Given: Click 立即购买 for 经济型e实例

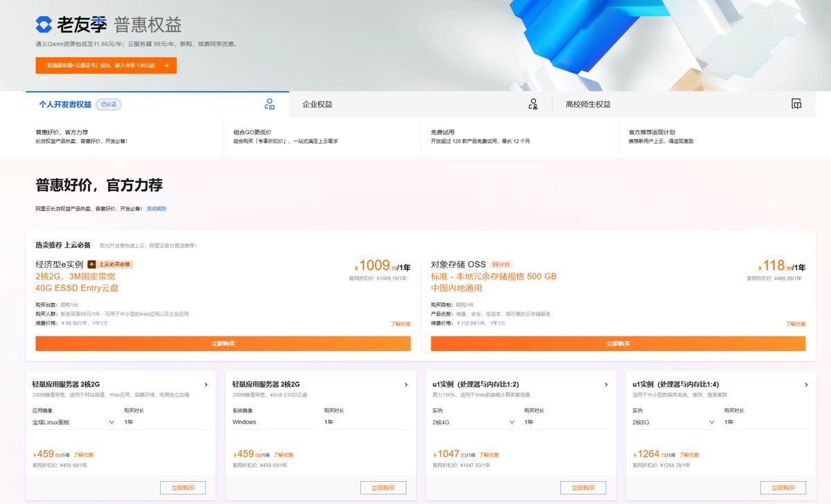Looking at the screenshot, I should (x=223, y=343).
